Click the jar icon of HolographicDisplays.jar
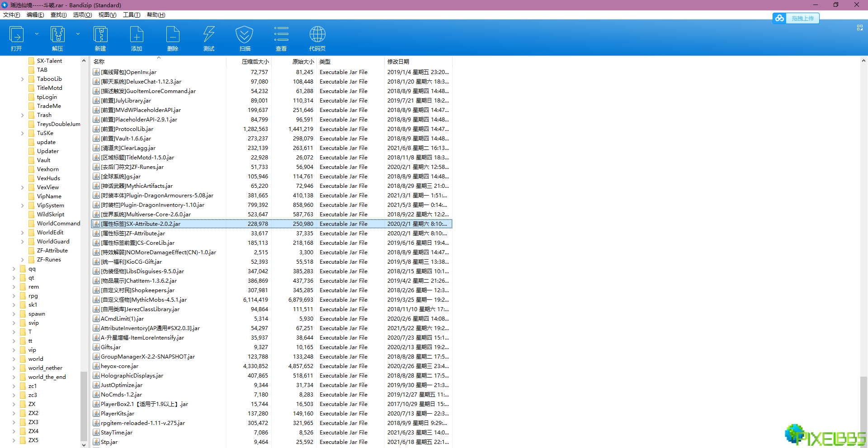The height and width of the screenshot is (448, 868). 96,376
